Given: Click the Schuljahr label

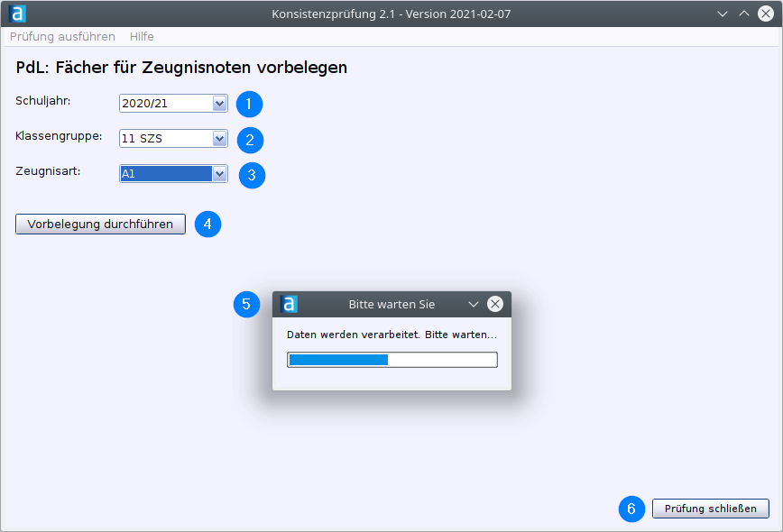Looking at the screenshot, I should pyautogui.click(x=43, y=101).
